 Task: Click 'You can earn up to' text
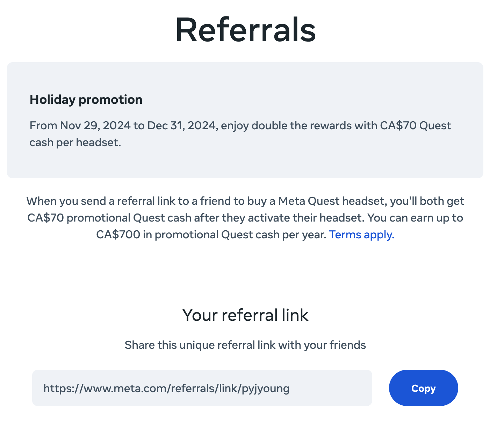point(415,218)
